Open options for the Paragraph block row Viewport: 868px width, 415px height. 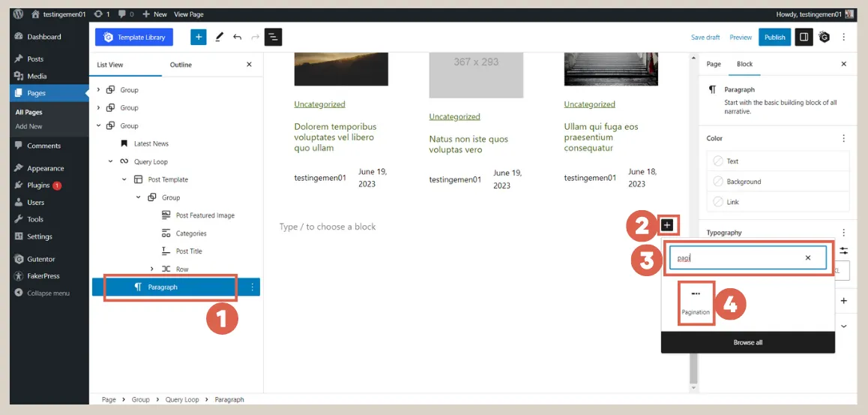[x=253, y=287]
